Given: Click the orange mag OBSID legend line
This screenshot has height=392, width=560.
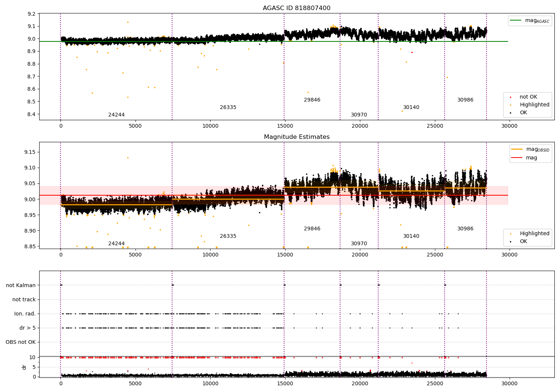Looking at the screenshot, I should click(517, 149).
